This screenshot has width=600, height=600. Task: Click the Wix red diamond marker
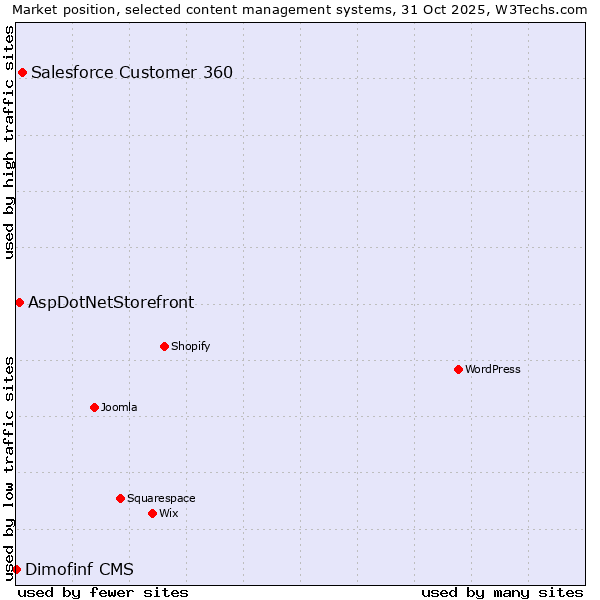[152, 513]
